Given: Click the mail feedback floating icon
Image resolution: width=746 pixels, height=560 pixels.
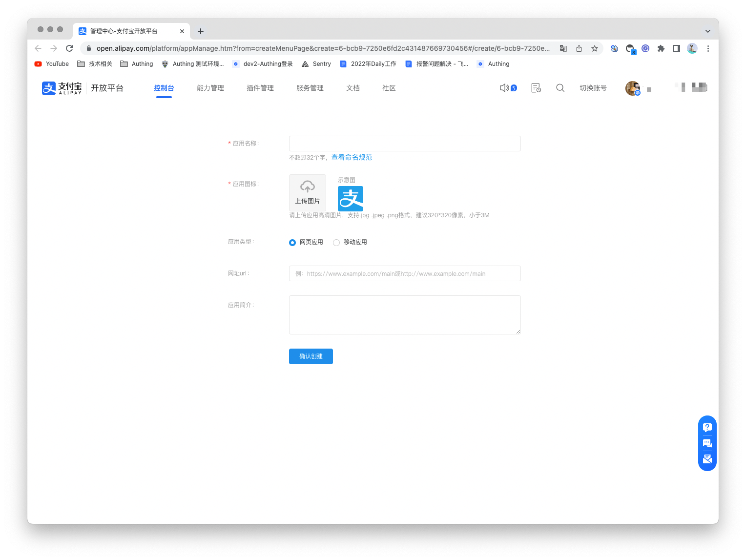Looking at the screenshot, I should tap(707, 459).
